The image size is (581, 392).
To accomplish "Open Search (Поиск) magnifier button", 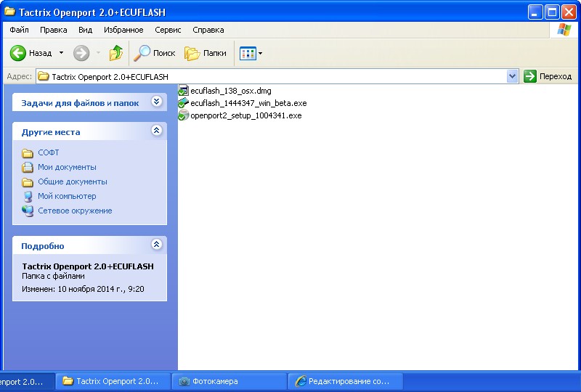I will click(155, 53).
